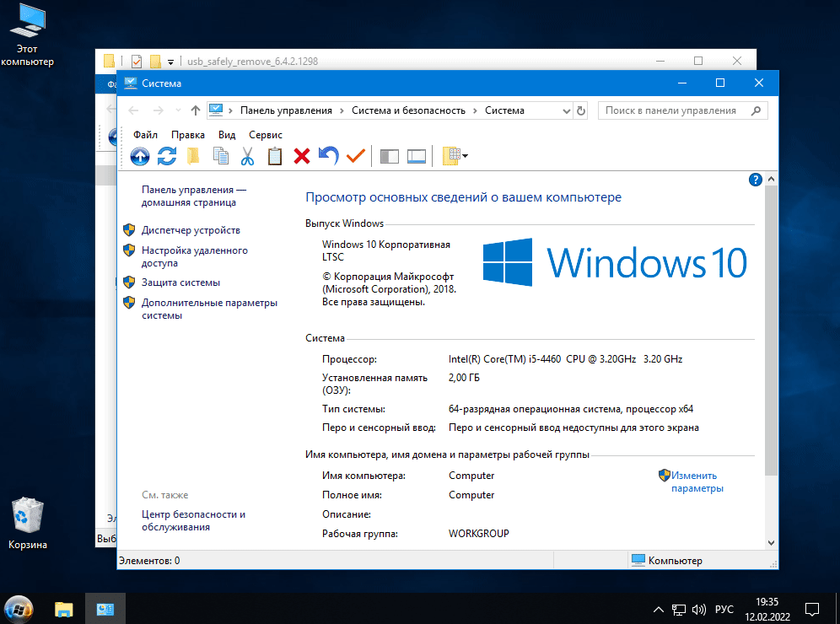Image resolution: width=840 pixels, height=624 pixels.
Task: Click checkmark properties icon in usb_safely_remove titlebar
Action: (137, 62)
